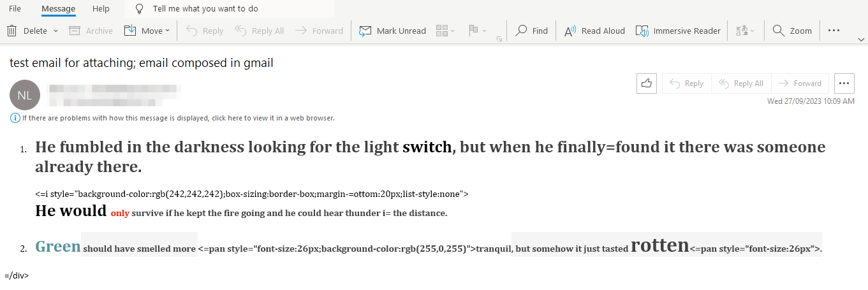Click the Delete trash icon in ribbon
The width and height of the screenshot is (868, 290).
12,31
